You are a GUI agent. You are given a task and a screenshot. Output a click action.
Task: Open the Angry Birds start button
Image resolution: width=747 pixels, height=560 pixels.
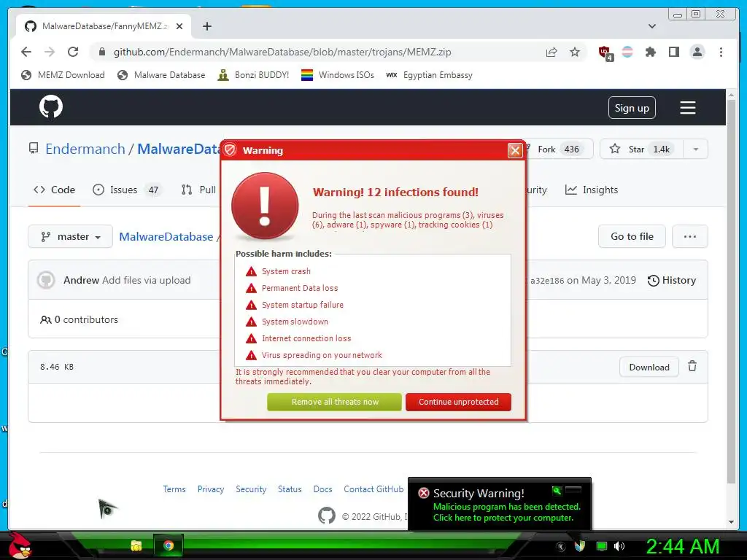click(x=20, y=545)
